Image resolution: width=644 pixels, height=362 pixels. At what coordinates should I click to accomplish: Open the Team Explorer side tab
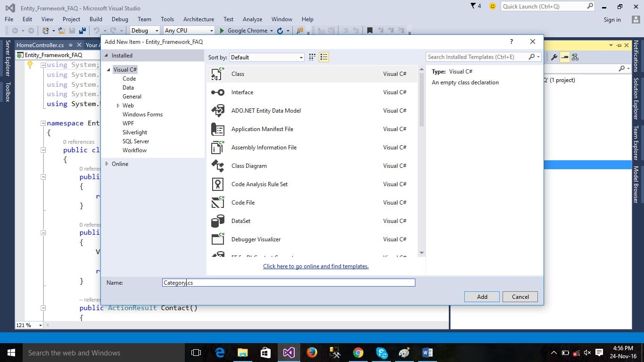point(636,143)
